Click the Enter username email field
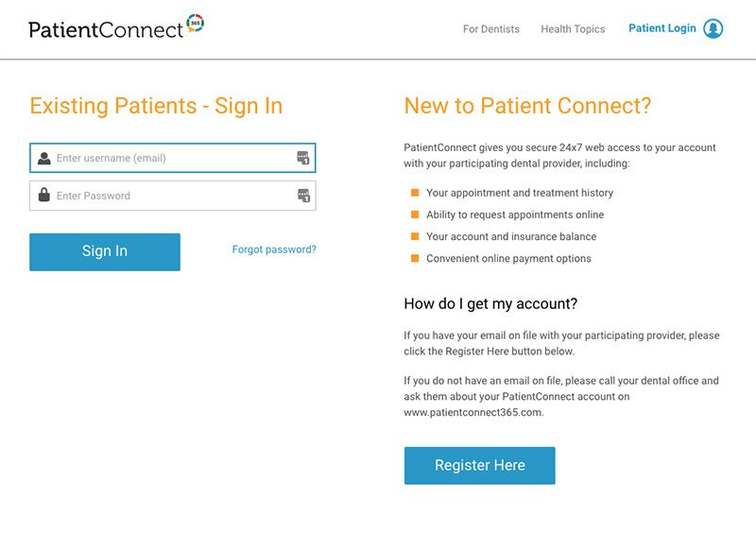The width and height of the screenshot is (756, 549). click(170, 158)
